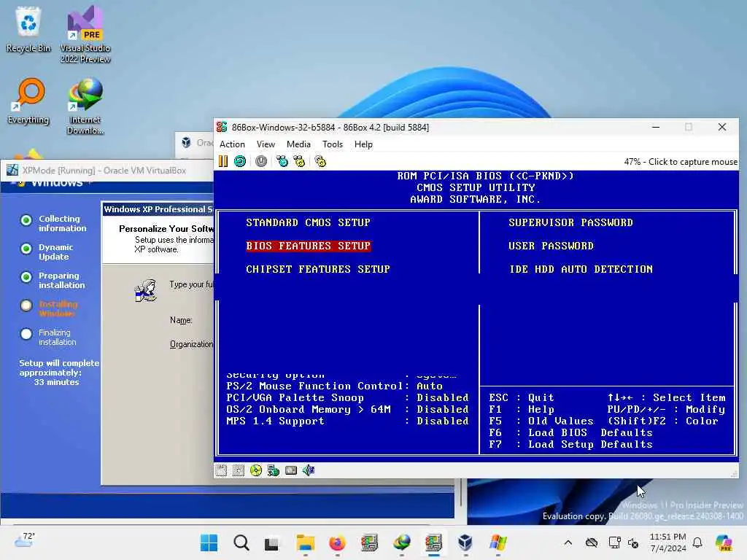Click 'F7 : Load Setup Defaults' help line
Screen dimensions: 747x560
pos(570,444)
